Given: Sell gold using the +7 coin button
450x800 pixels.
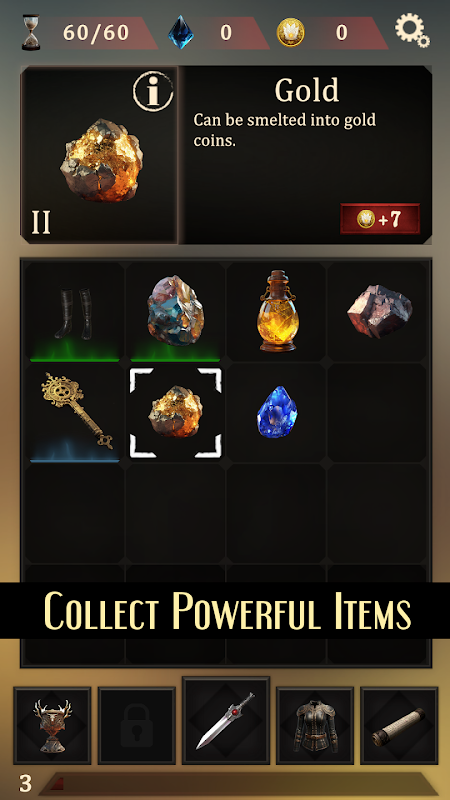Looking at the screenshot, I should [380, 219].
